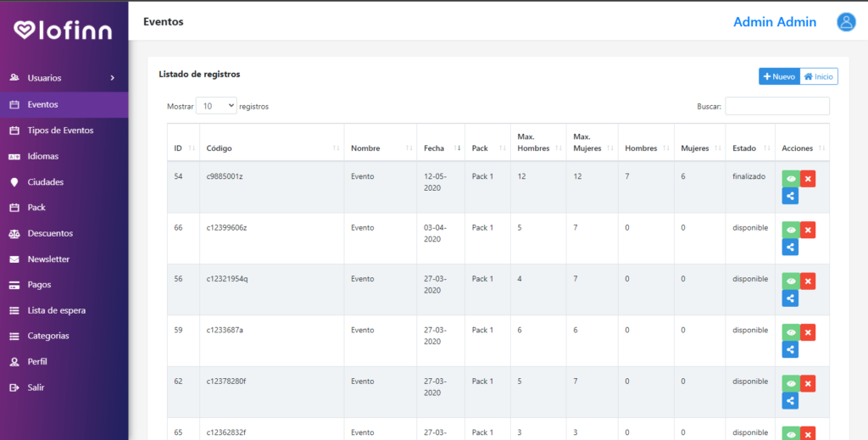Open the admin user avatar icon
The image size is (868, 440).
846,21
